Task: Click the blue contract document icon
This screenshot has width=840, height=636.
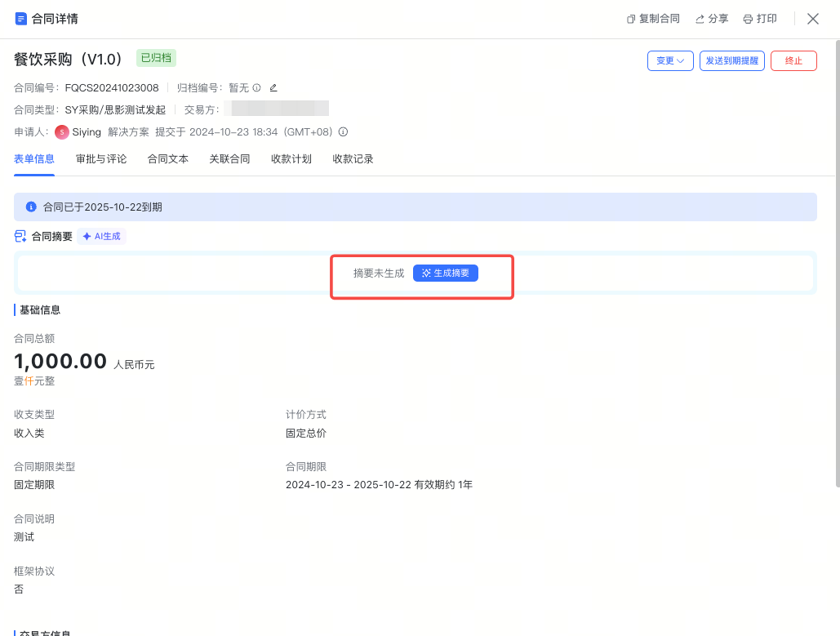Action: pos(20,19)
